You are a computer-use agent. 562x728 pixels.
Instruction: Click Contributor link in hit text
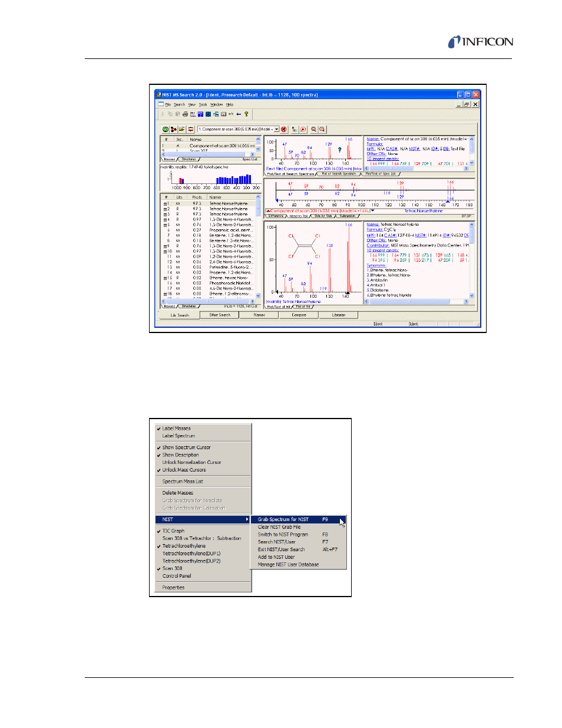378,245
